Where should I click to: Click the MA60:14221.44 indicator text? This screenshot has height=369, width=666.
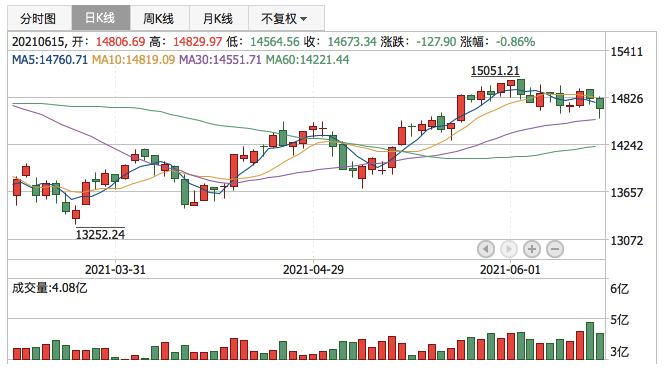coord(308,59)
